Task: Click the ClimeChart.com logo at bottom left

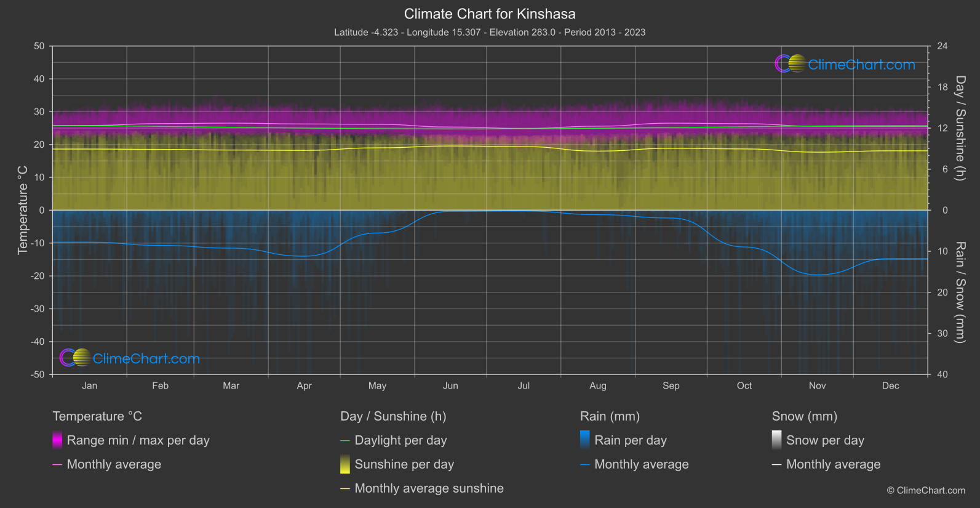Action: click(130, 358)
